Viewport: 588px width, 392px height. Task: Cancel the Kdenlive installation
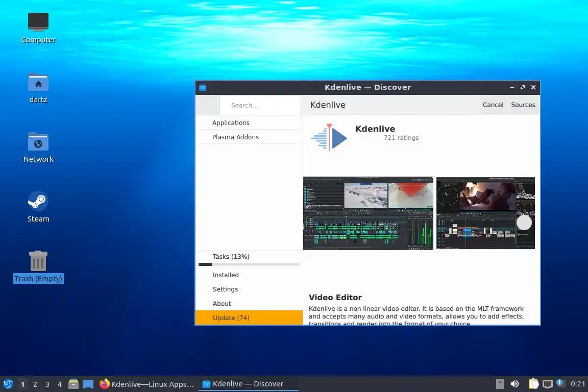coord(493,105)
